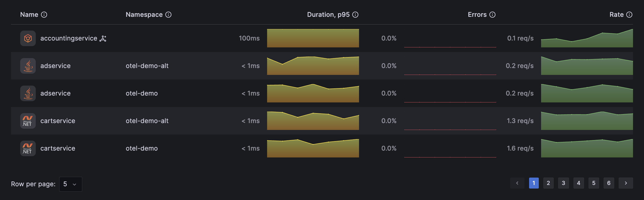
Task: Click accountingservice duration p95 sparkline
Action: [x=313, y=38]
